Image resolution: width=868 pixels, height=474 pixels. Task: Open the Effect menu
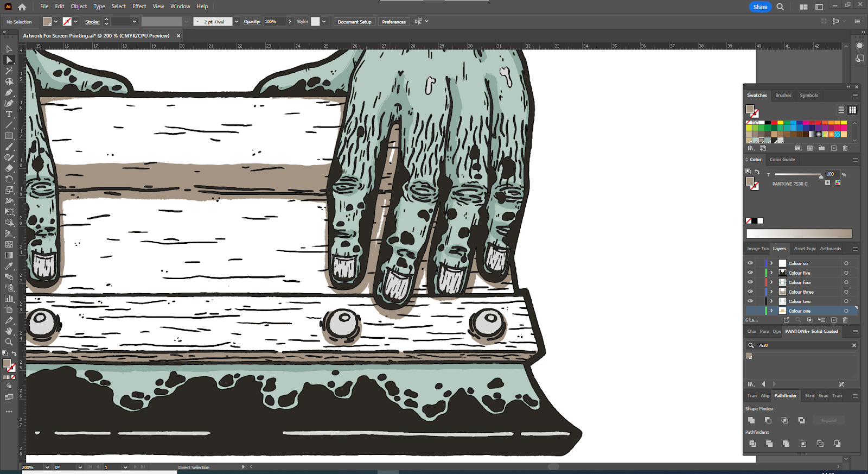click(139, 7)
